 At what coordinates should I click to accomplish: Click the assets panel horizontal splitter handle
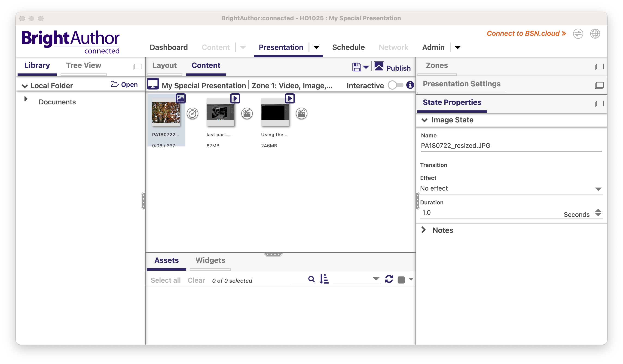[273, 254]
